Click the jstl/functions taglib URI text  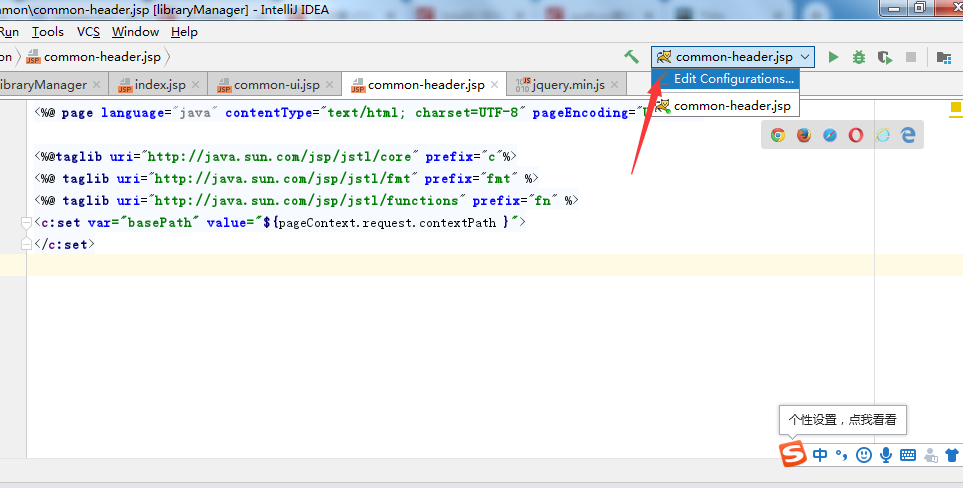coord(306,201)
